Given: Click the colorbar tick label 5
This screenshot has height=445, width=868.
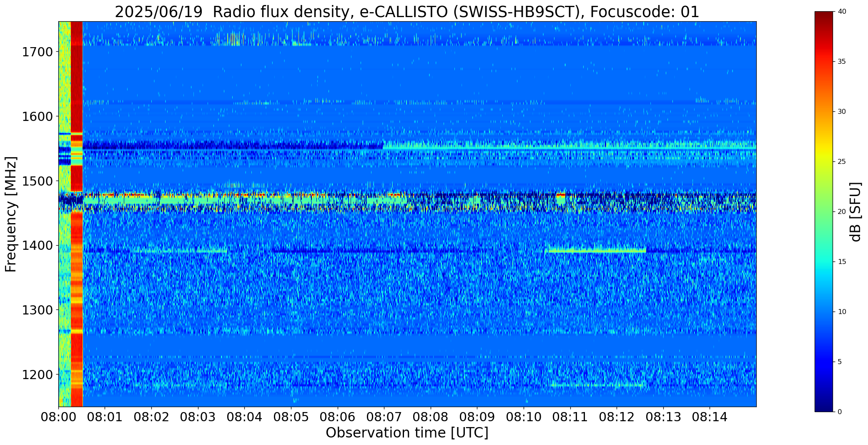Looking at the screenshot, I should point(840,362).
